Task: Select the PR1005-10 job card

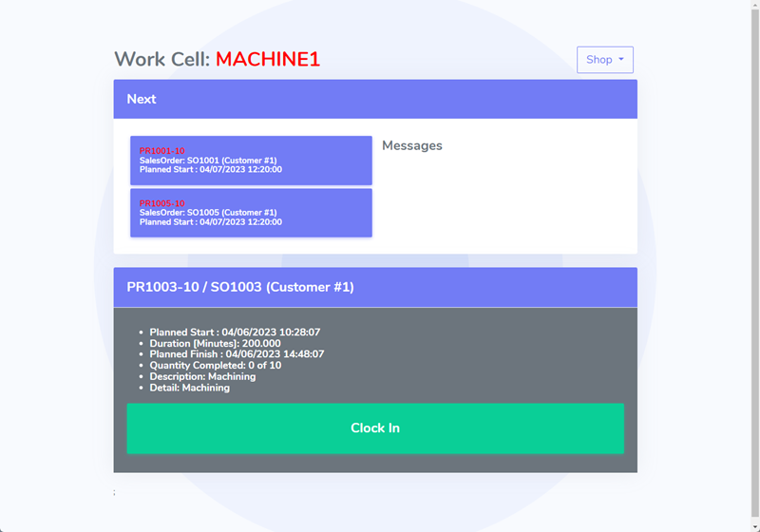Action: tap(251, 213)
